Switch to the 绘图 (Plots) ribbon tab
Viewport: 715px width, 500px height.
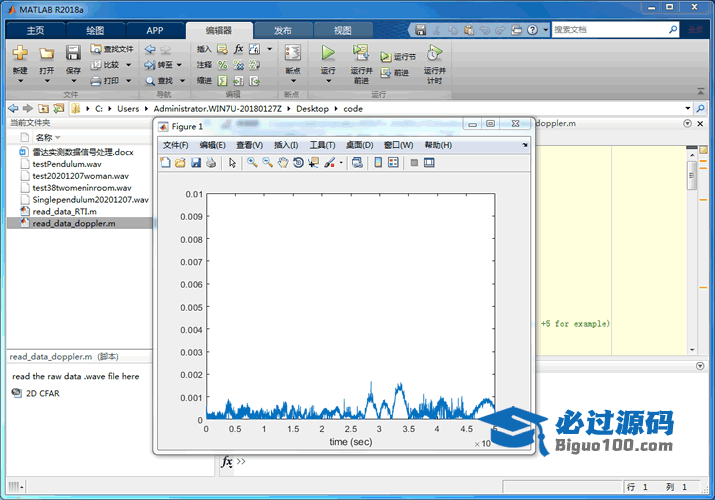pyautogui.click(x=95, y=30)
